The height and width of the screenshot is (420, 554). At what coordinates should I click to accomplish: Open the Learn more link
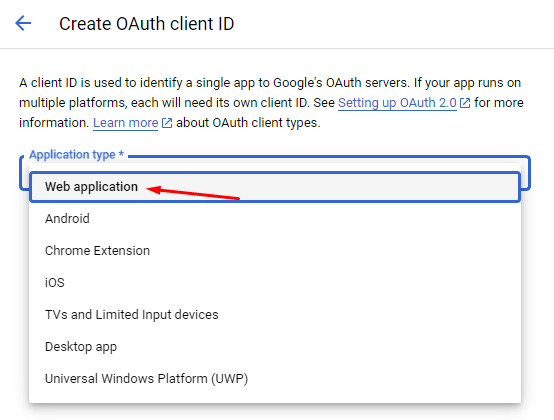pos(125,123)
